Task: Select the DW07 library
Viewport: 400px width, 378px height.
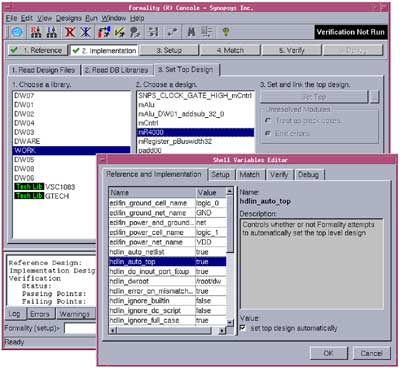Action: pyautogui.click(x=71, y=95)
